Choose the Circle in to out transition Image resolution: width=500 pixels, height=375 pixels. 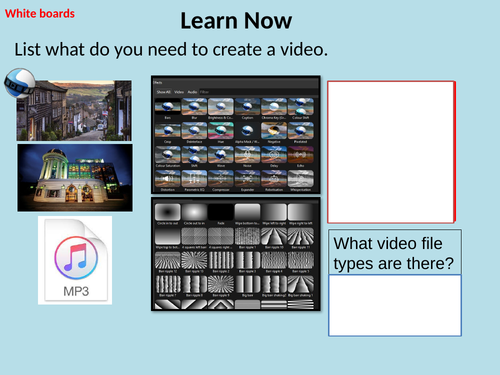[x=168, y=212]
